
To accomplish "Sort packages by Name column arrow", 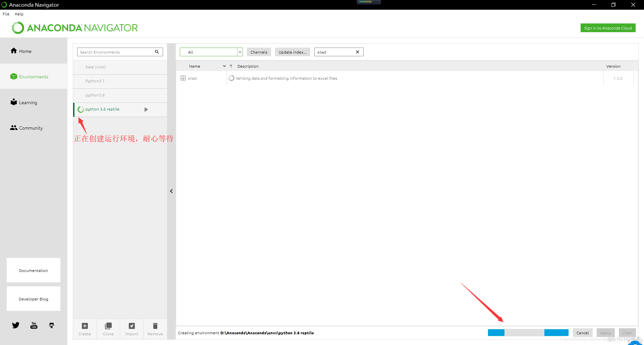I will (224, 66).
